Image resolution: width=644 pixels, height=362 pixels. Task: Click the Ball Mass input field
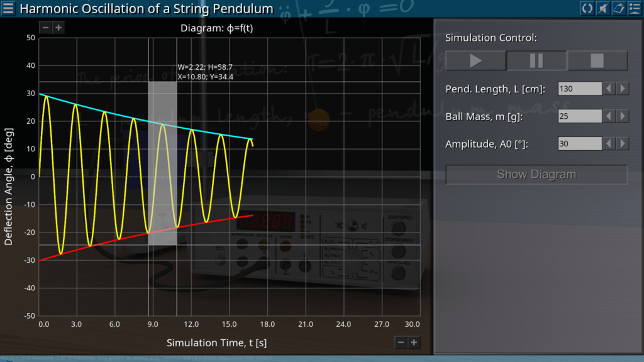(x=579, y=116)
